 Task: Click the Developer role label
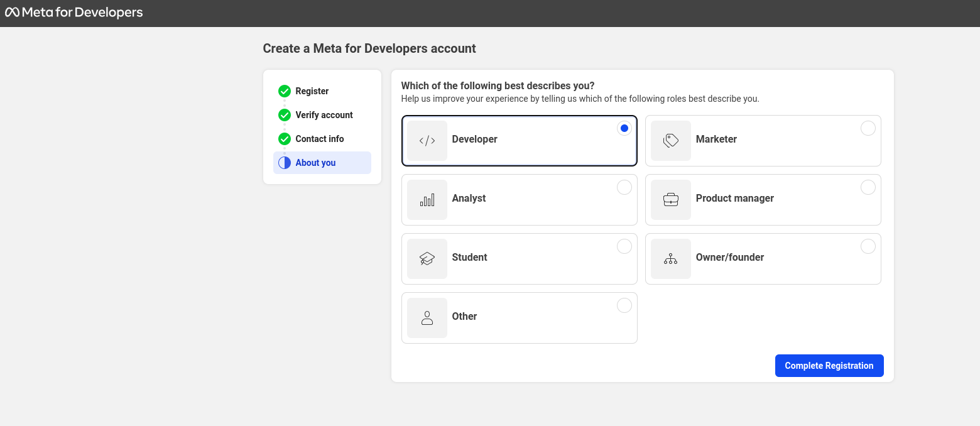click(475, 139)
